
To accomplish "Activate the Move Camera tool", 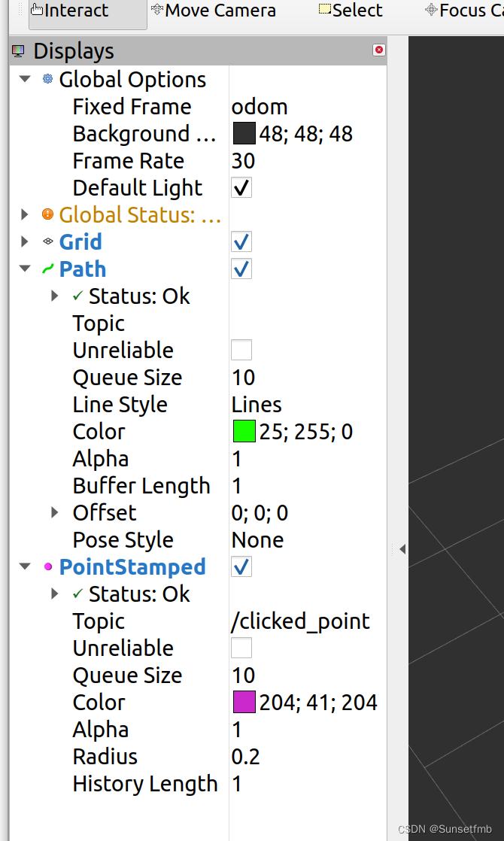I will (213, 11).
